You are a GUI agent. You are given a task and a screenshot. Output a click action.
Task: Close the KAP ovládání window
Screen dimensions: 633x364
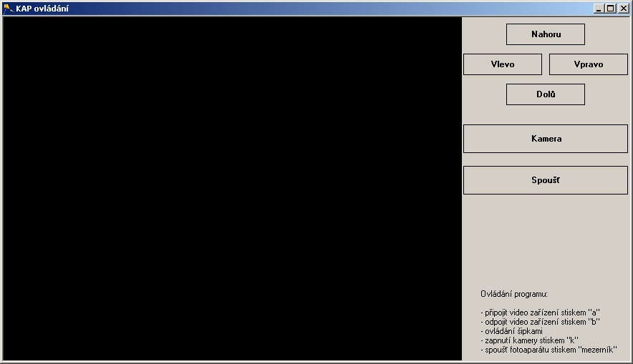[x=623, y=9]
